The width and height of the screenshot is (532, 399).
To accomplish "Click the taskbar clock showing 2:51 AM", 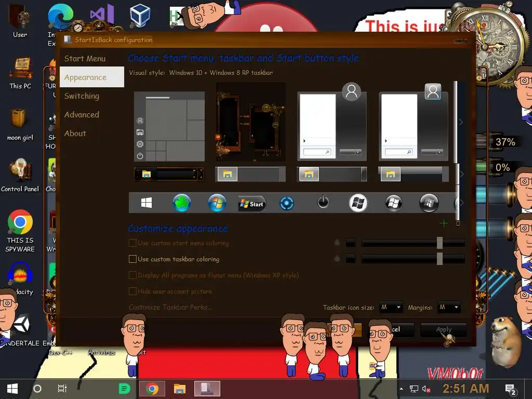I will tap(466, 389).
